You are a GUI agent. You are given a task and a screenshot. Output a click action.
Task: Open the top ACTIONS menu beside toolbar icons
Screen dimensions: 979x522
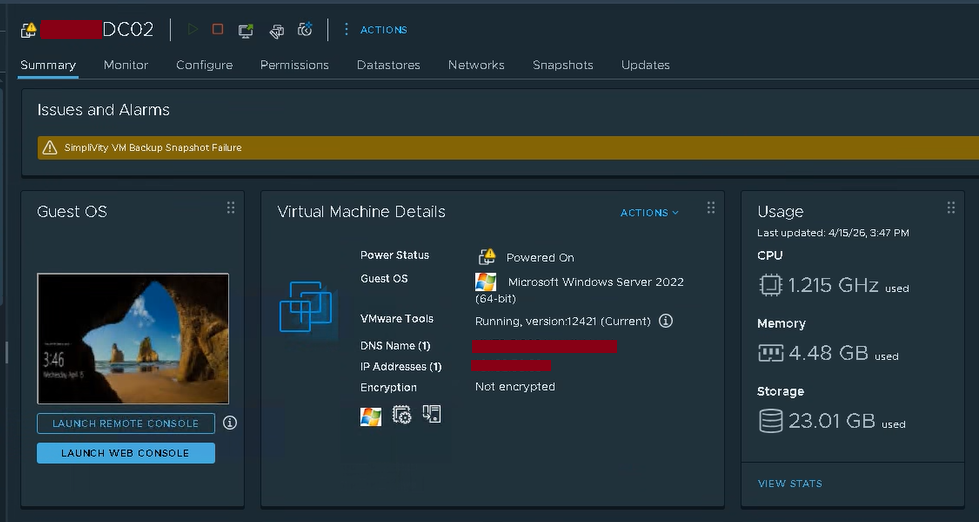coord(375,30)
